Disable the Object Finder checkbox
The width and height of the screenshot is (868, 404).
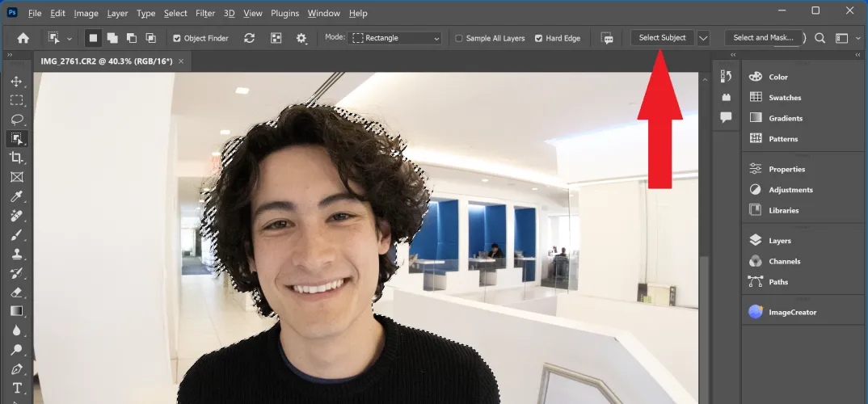pyautogui.click(x=177, y=38)
